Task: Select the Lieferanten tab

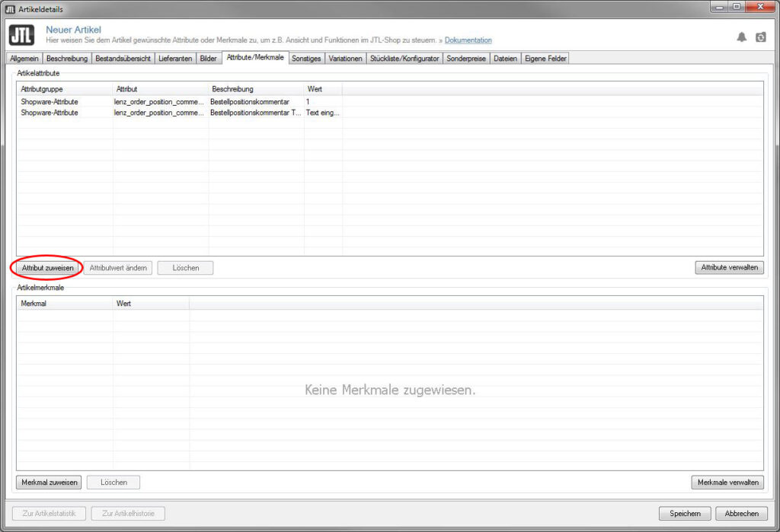Action: [x=175, y=59]
